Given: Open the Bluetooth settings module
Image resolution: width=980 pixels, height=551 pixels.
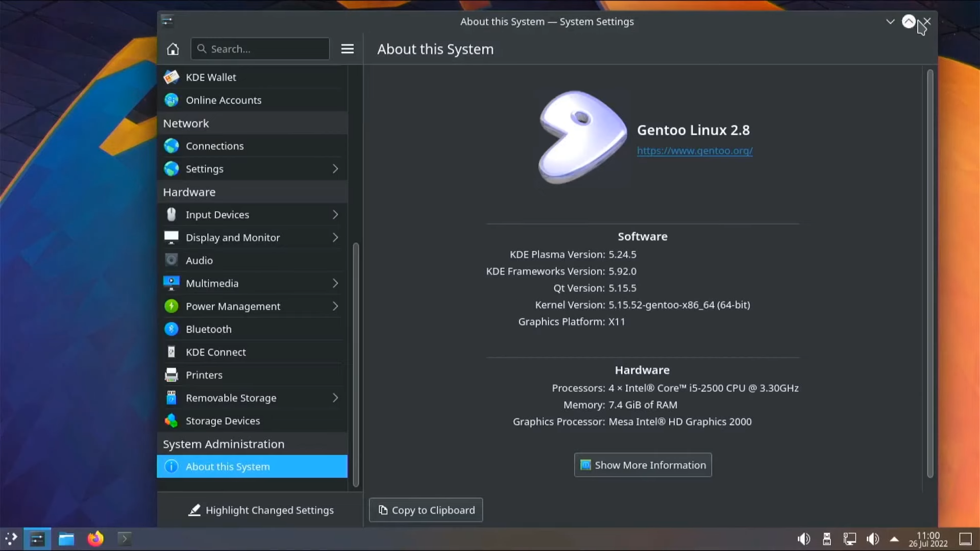Looking at the screenshot, I should [x=208, y=329].
